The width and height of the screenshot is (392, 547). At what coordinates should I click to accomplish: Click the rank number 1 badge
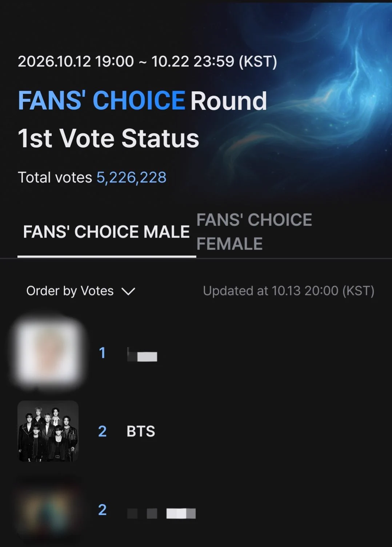click(102, 353)
